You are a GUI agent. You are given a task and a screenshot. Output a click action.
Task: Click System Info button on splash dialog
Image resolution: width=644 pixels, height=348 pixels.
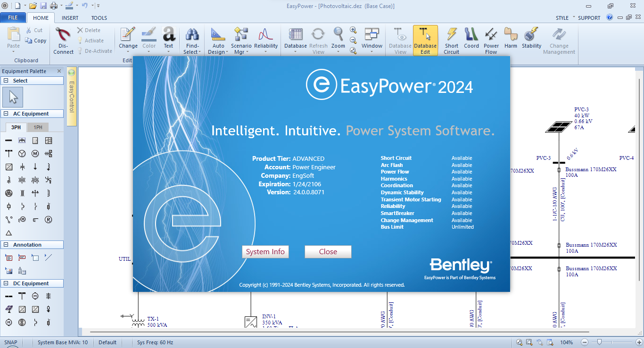click(x=265, y=252)
